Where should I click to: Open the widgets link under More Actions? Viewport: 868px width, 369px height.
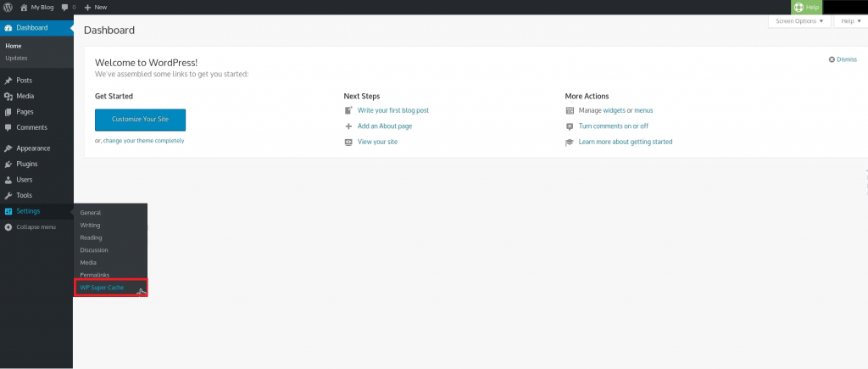pos(614,110)
